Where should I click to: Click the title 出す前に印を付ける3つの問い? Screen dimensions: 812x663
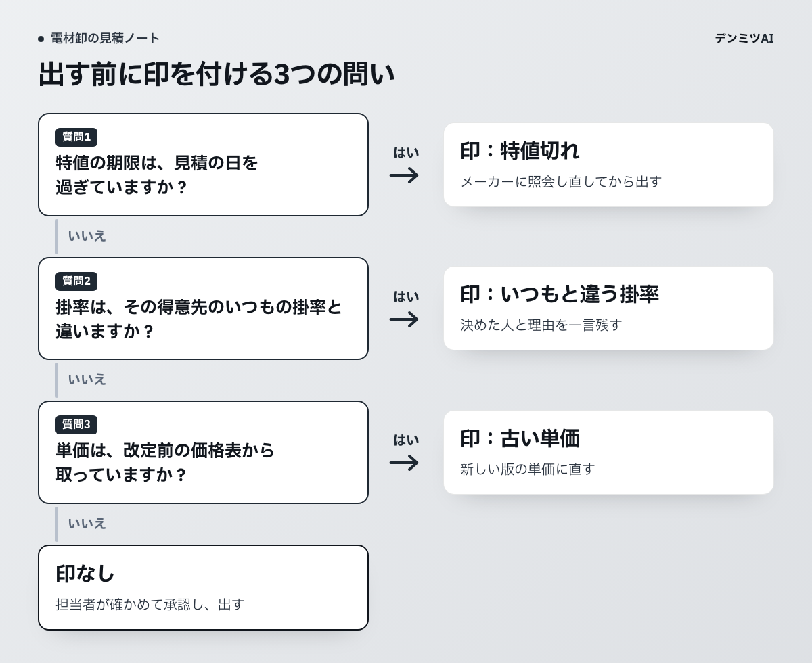click(x=217, y=74)
